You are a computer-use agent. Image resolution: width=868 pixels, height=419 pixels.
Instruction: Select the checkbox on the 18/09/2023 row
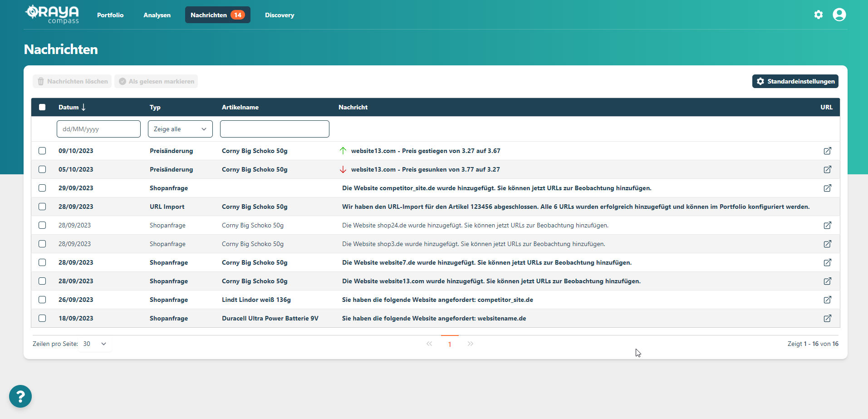[x=42, y=318]
